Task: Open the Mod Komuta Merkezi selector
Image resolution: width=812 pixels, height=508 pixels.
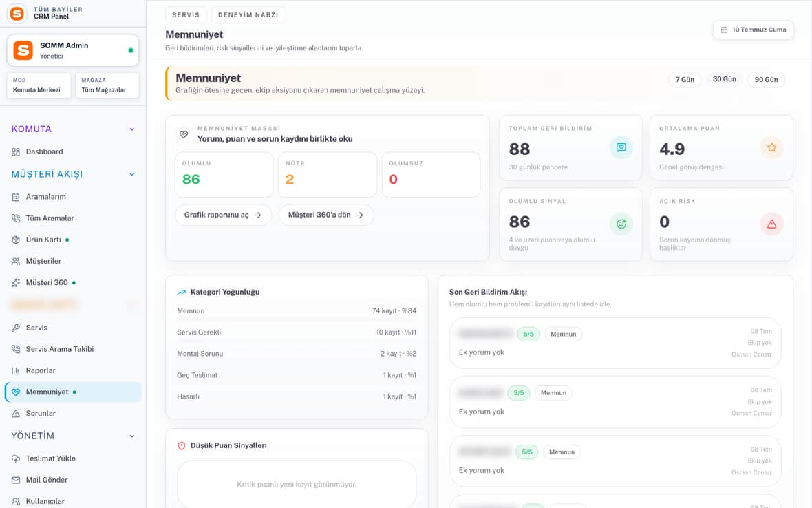Action: coord(39,85)
